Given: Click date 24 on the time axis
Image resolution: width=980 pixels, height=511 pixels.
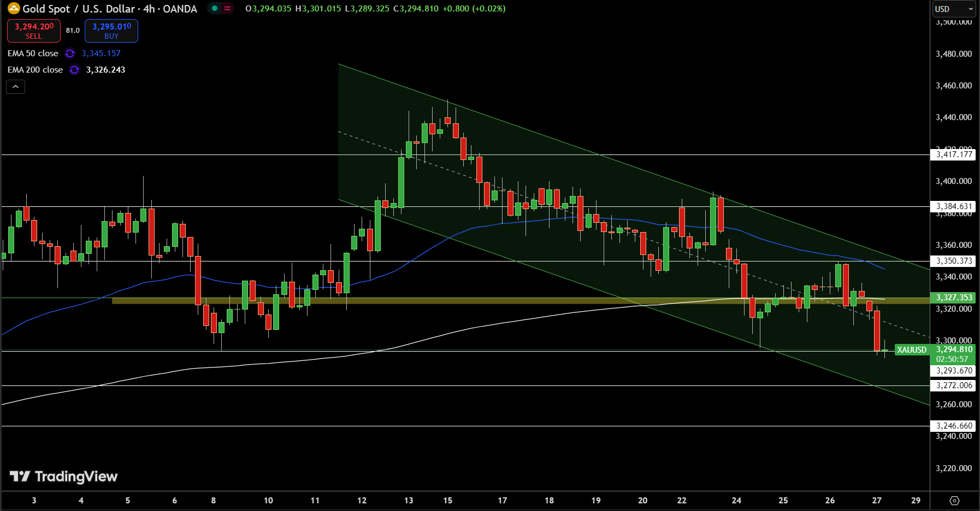Looking at the screenshot, I should click(x=736, y=501).
